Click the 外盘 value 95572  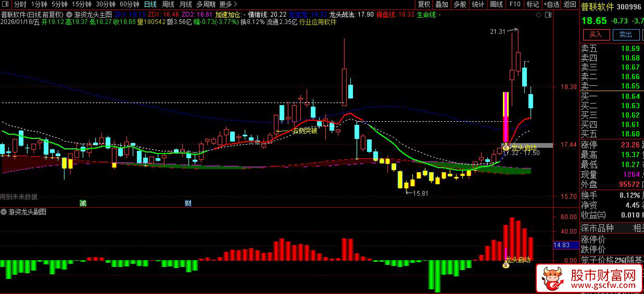pos(628,184)
